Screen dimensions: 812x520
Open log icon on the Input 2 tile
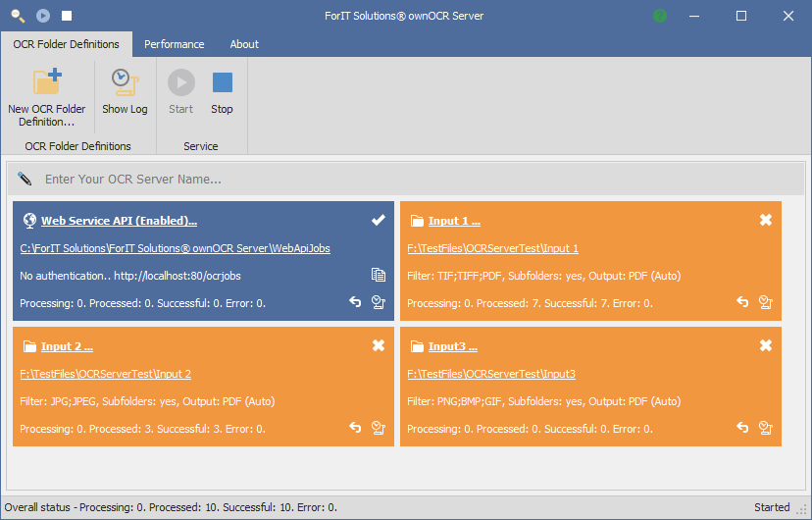pyautogui.click(x=379, y=428)
